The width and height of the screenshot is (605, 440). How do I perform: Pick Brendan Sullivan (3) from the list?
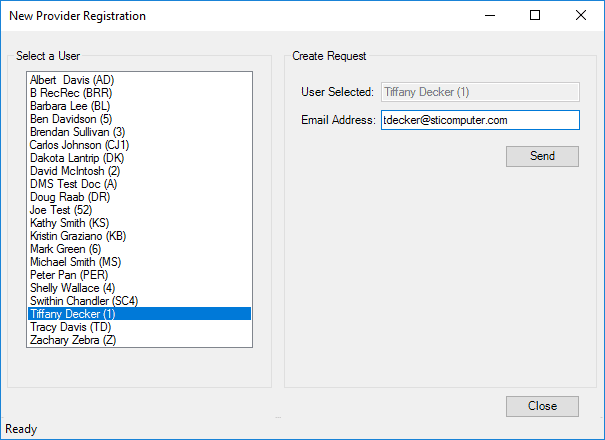click(139, 132)
